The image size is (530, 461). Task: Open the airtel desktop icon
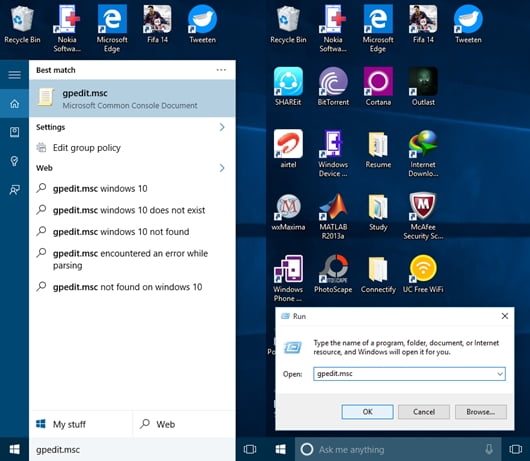pyautogui.click(x=288, y=149)
